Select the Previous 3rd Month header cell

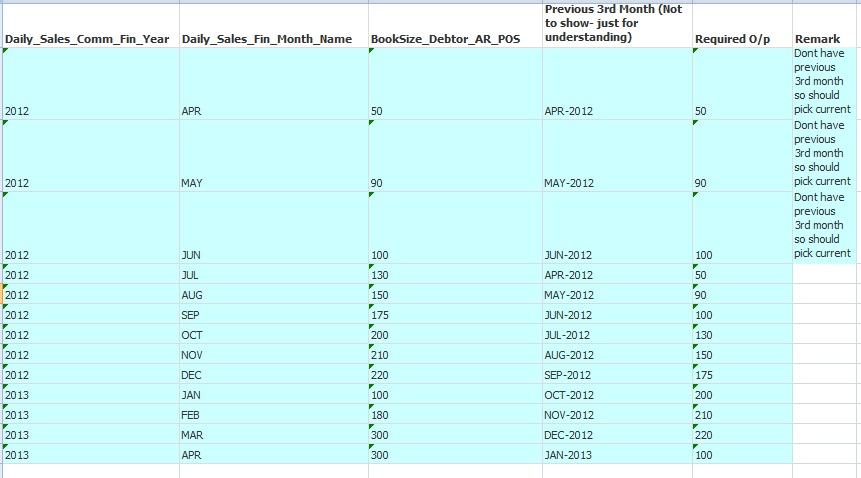pyautogui.click(x=617, y=26)
